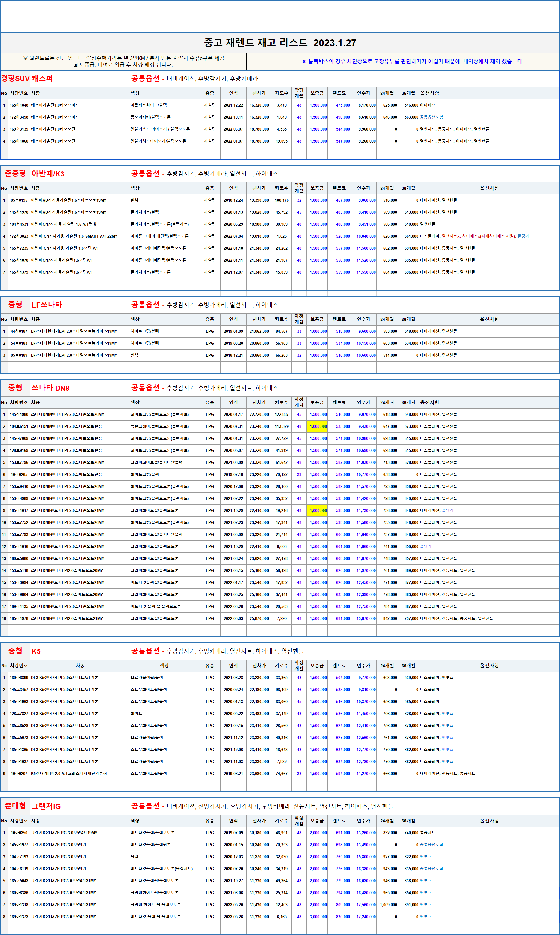
Task: Click vehicle number "05호0189"
Action: (x=19, y=356)
